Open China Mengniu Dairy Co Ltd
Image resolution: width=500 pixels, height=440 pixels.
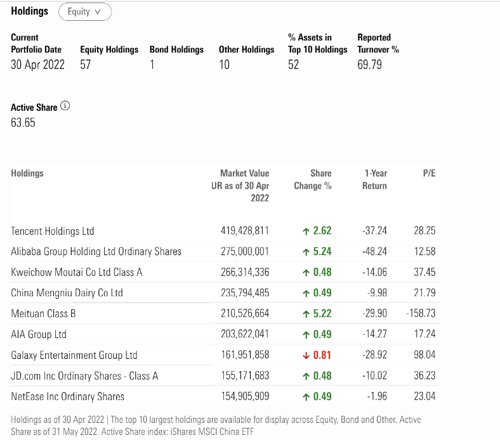(67, 293)
